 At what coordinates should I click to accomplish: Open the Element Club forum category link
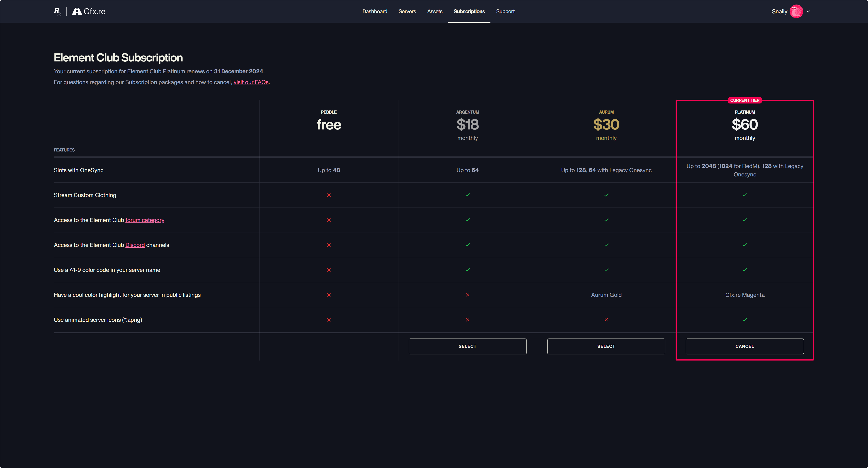click(x=145, y=220)
